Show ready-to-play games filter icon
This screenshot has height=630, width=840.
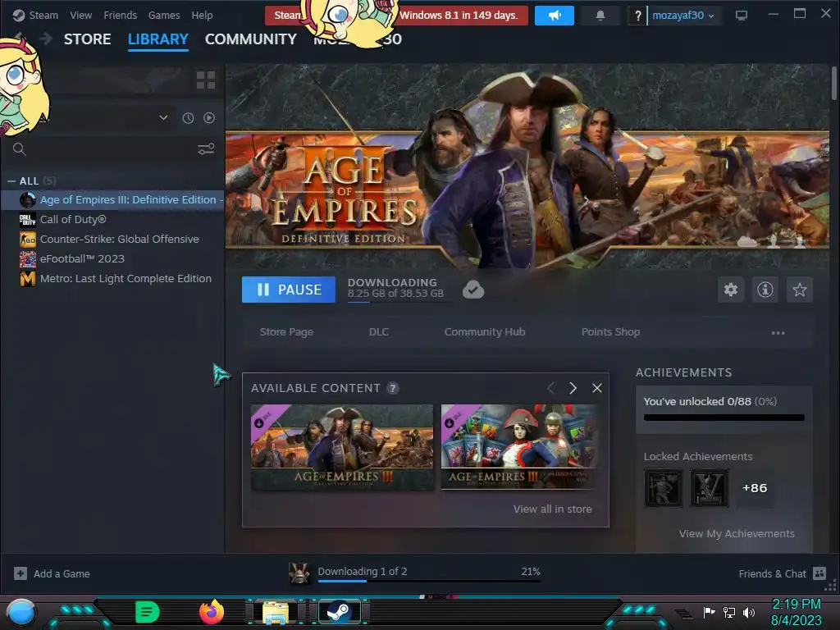[209, 118]
